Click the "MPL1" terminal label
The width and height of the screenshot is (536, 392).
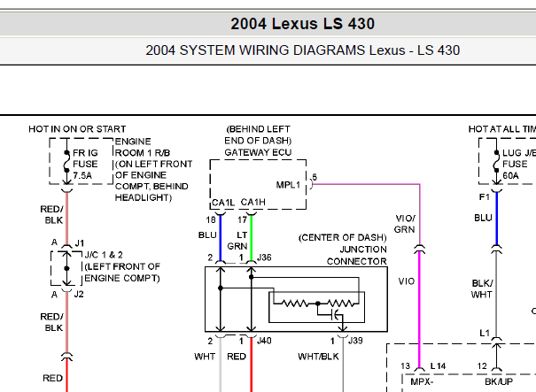288,185
